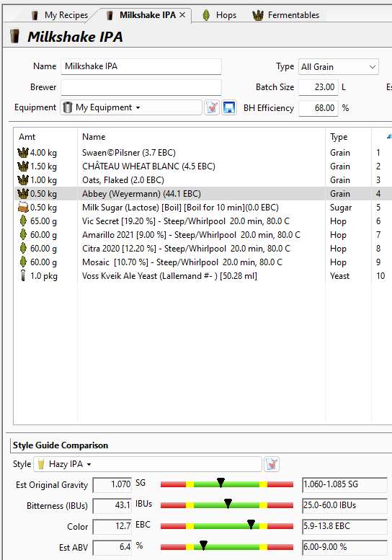Click the Color value 12.7

112,526
